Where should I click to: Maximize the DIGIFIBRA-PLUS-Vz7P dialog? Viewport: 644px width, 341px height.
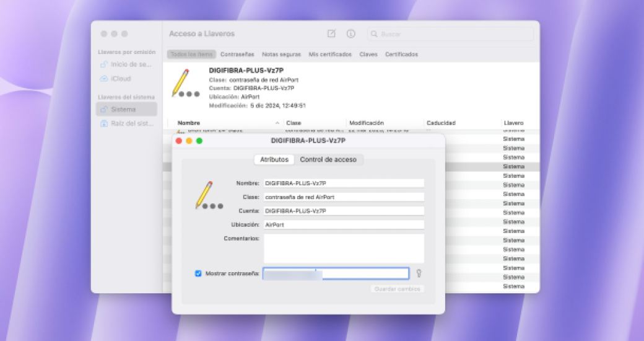199,141
